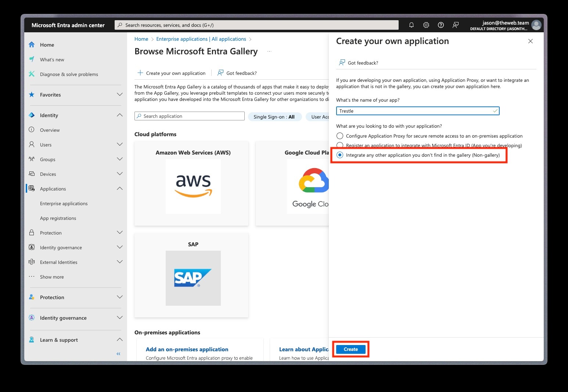The image size is (568, 392).
Task: Click Home breadcrumb link
Action: tap(141, 39)
